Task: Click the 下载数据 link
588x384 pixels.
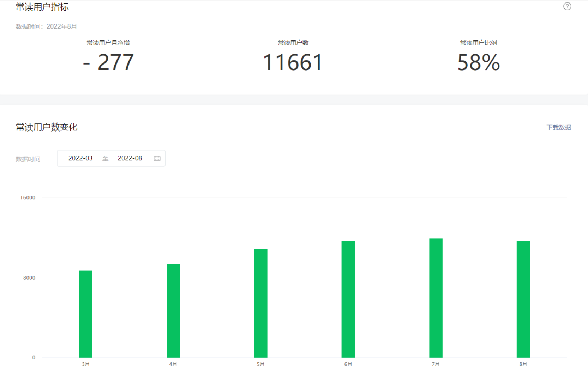Action: tap(559, 127)
